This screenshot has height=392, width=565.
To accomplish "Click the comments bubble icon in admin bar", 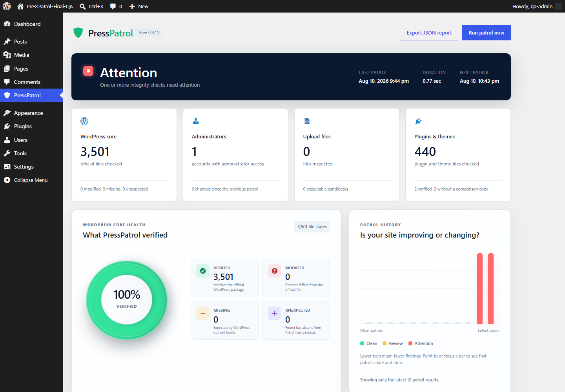I will (x=113, y=7).
